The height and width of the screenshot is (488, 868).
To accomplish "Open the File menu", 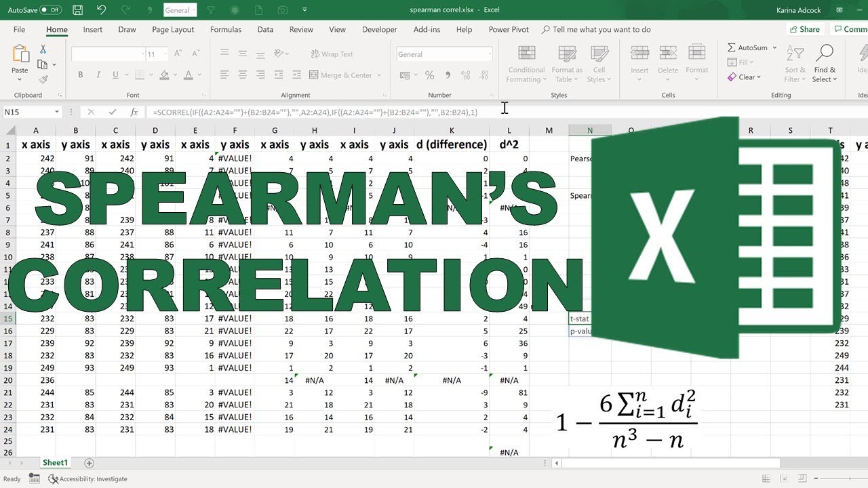I will pyautogui.click(x=20, y=30).
